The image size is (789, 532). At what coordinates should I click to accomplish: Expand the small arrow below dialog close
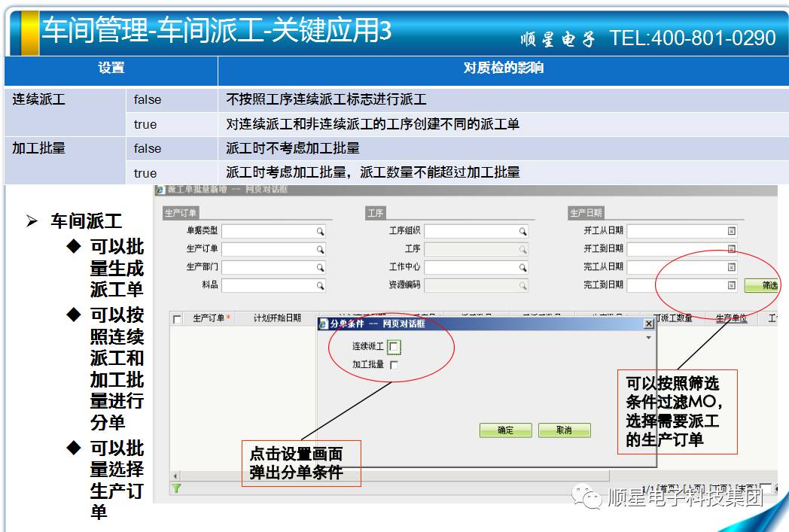(648, 339)
